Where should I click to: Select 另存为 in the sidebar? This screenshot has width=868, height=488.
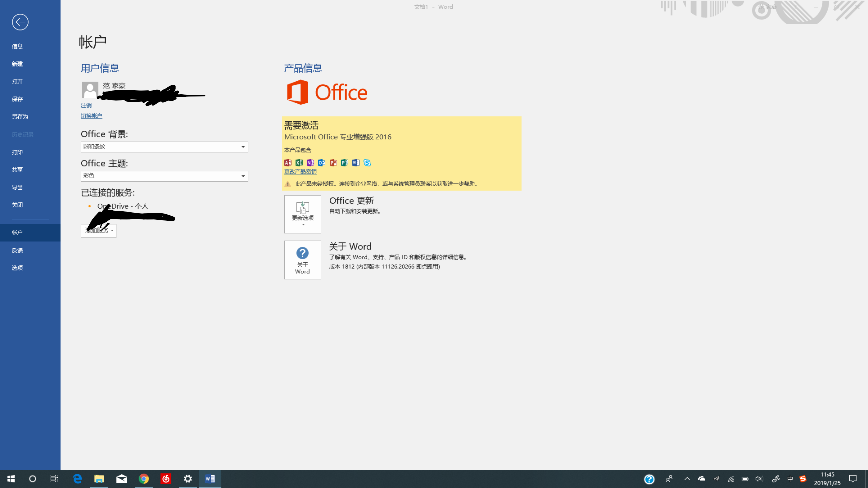click(x=20, y=116)
